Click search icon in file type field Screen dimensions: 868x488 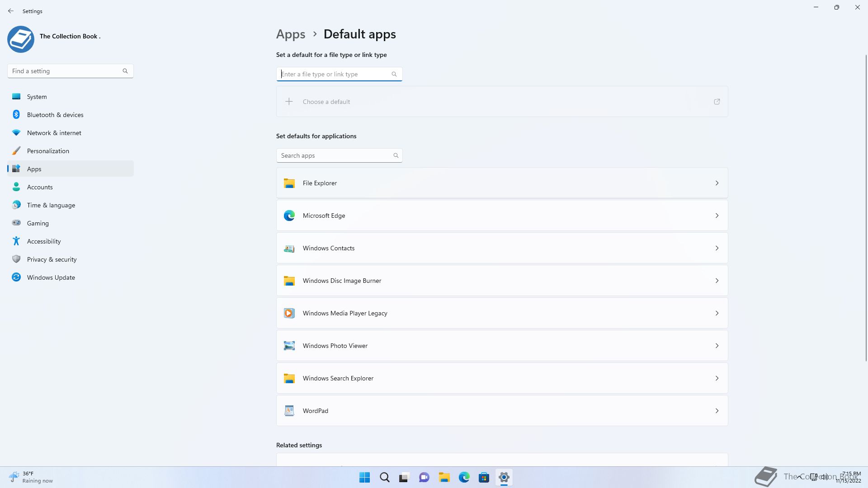(x=394, y=74)
